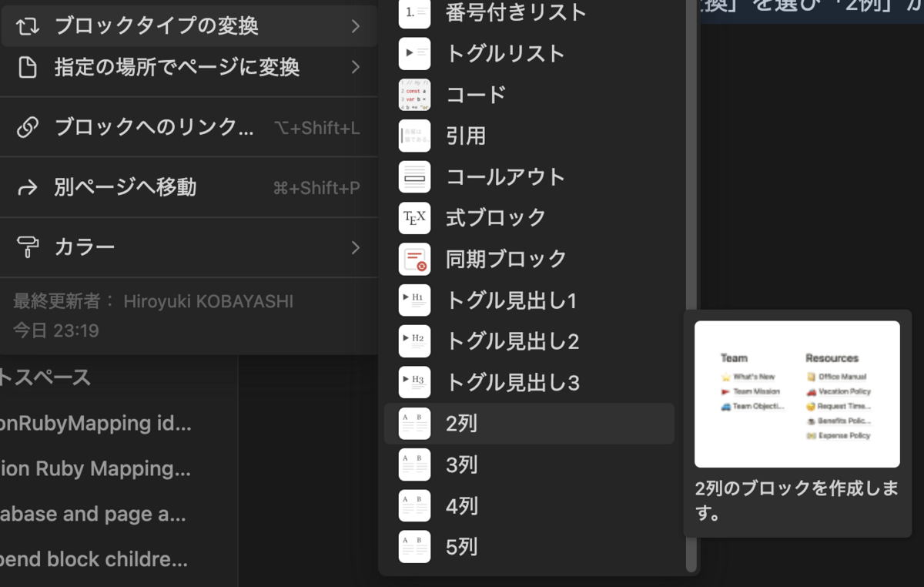Open sidebar page pend block childre...

(94, 559)
